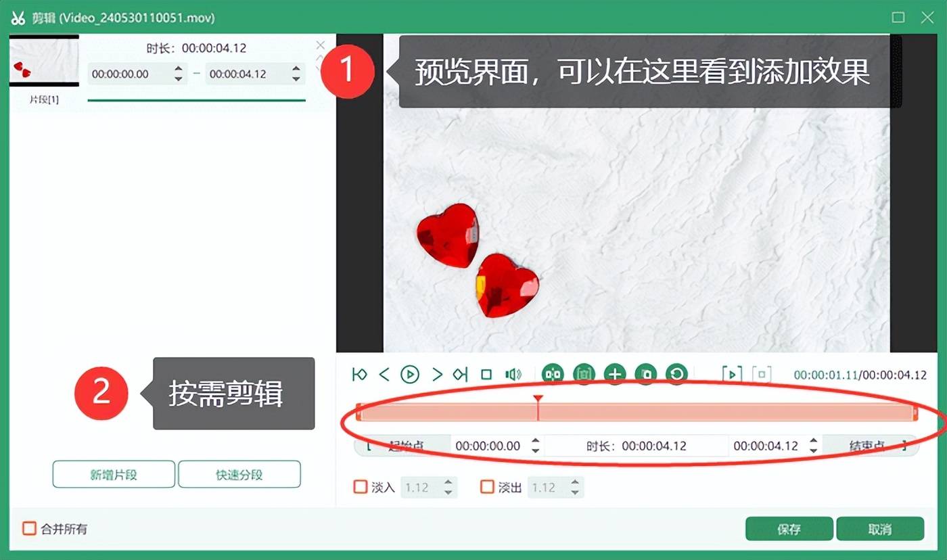This screenshot has width=947, height=560.
Task: Step forward one frame
Action: point(437,374)
